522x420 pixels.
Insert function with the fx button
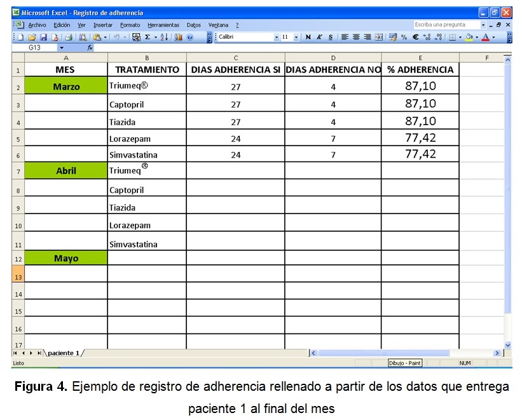point(90,48)
